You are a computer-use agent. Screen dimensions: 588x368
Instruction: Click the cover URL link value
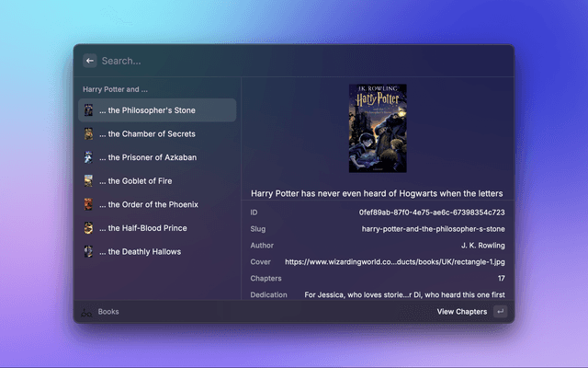394,261
